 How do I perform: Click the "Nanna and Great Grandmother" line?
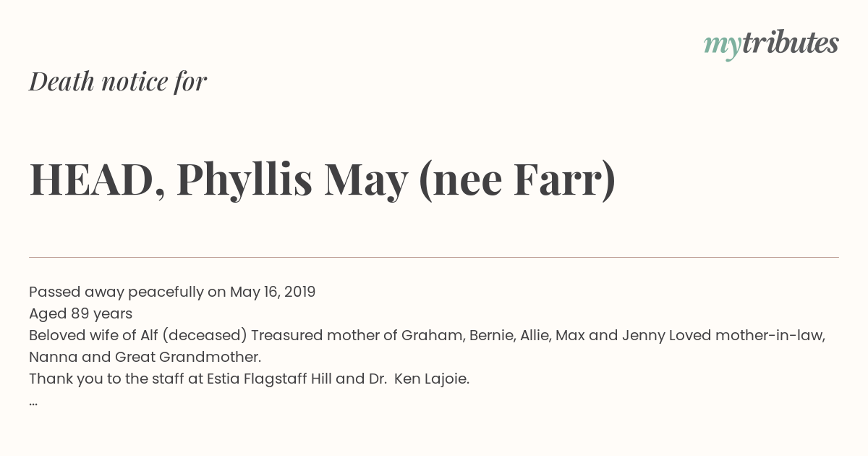point(145,357)
